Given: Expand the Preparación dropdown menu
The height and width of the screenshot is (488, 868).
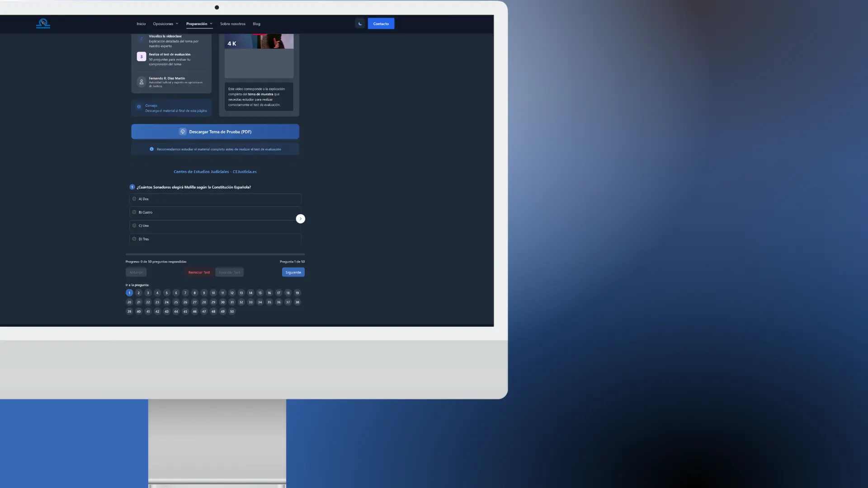Looking at the screenshot, I should click(199, 23).
